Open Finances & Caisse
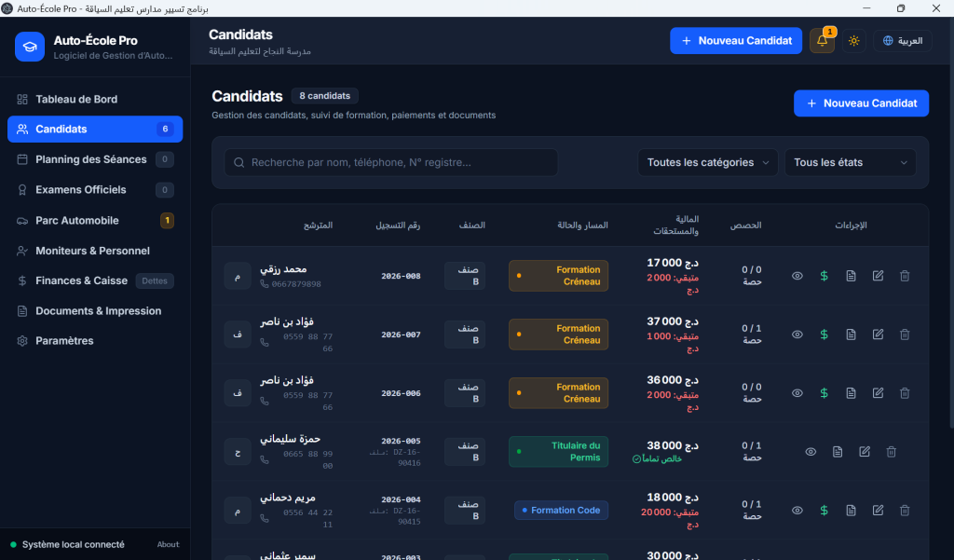954x560 pixels. 95,280
